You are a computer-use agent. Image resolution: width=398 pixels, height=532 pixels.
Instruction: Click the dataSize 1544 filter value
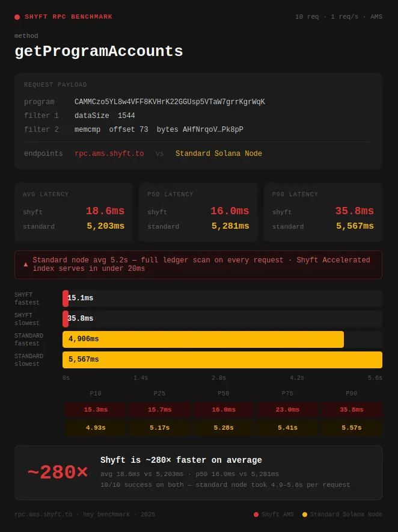105,116
